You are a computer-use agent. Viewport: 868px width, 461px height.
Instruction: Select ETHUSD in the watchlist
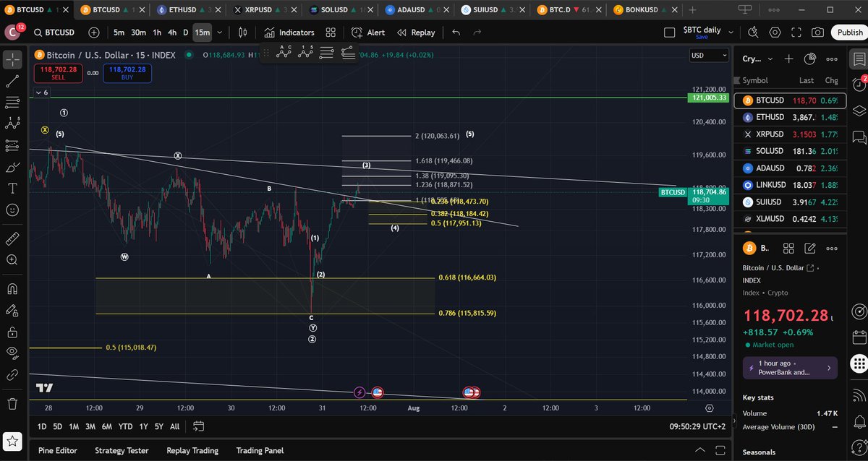790,117
